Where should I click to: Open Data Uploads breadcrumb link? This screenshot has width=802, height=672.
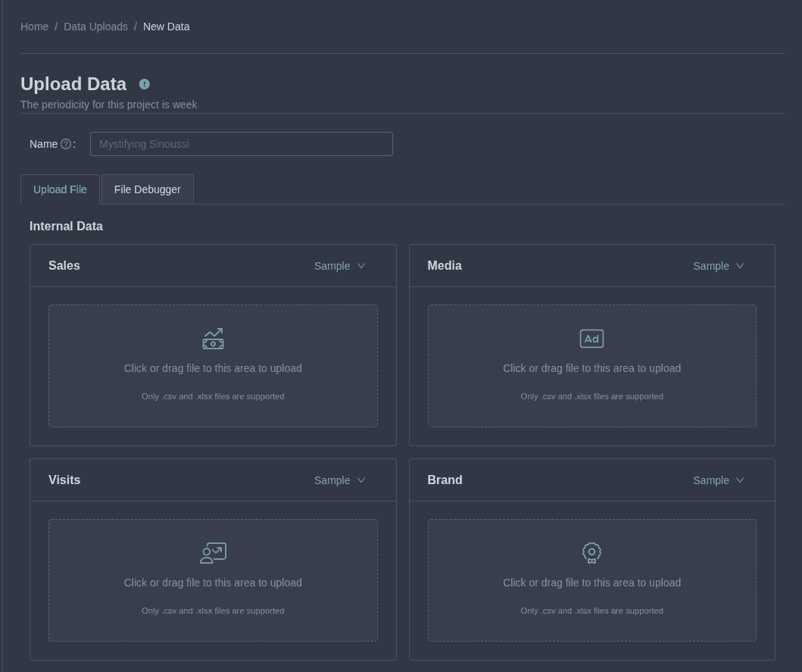point(95,27)
